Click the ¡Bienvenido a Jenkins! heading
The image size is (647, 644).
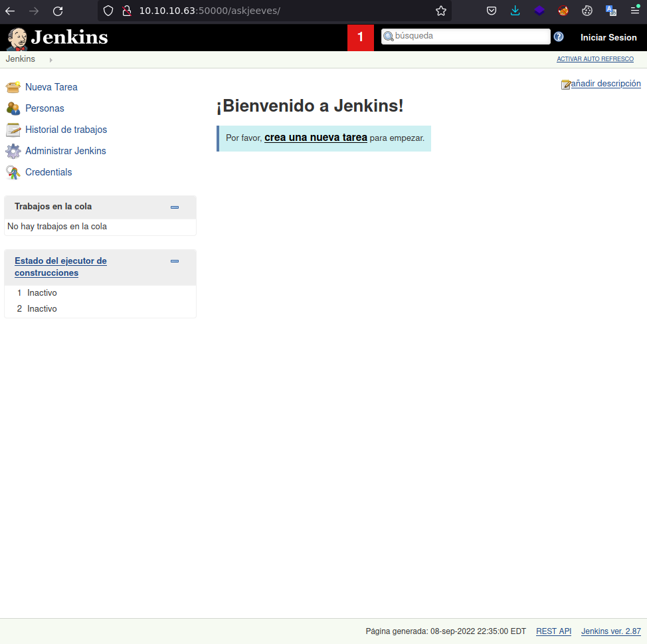310,106
